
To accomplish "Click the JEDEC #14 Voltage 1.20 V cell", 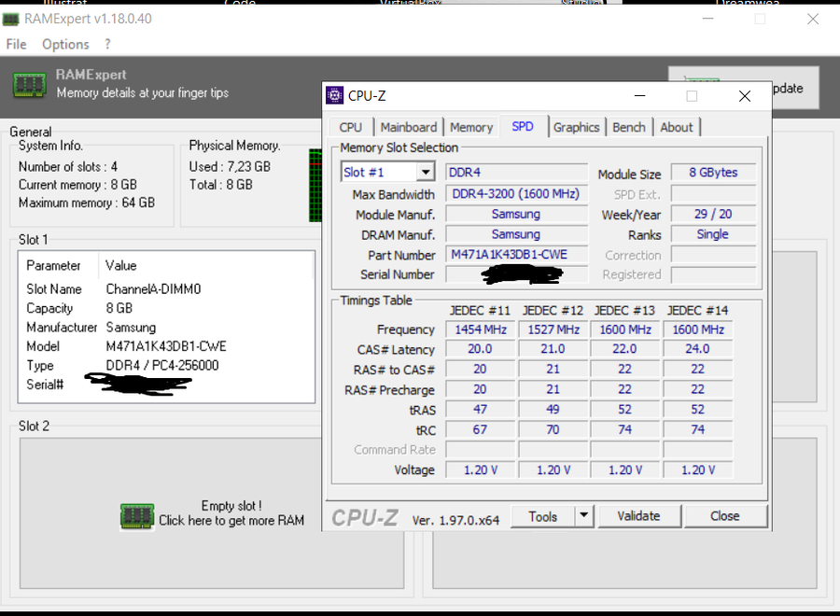I will pyautogui.click(x=697, y=470).
